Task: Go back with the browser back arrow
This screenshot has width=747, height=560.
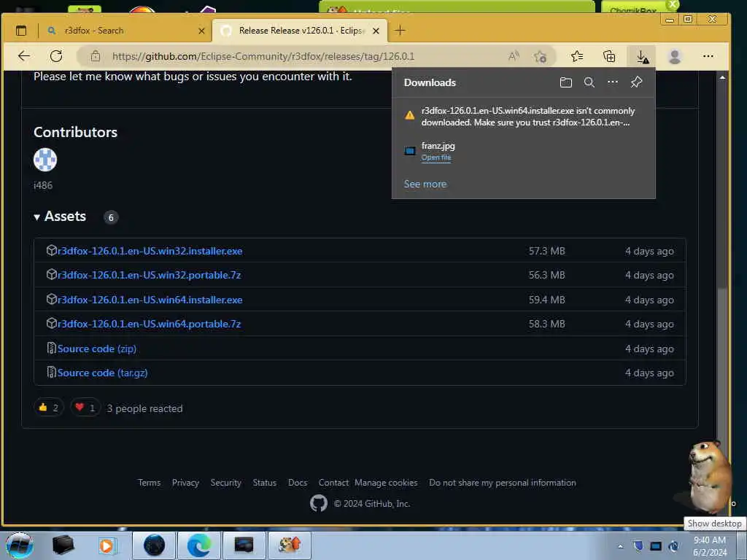Action: click(x=24, y=56)
